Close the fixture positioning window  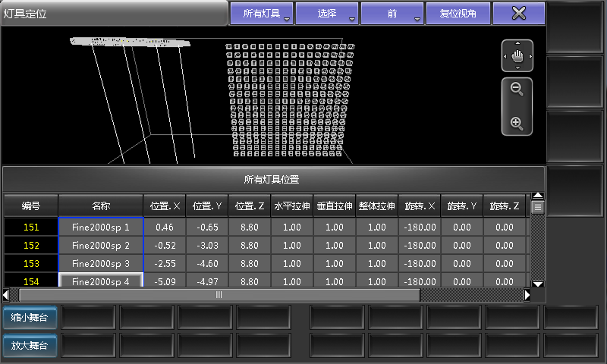(519, 13)
